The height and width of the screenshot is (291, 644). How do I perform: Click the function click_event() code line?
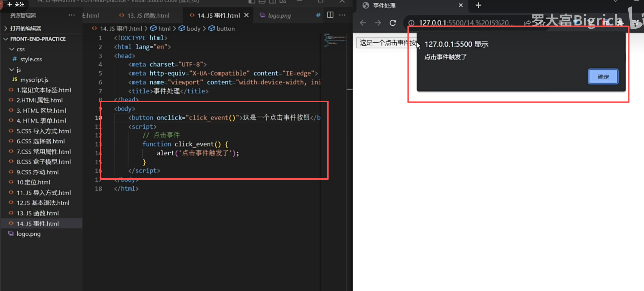coord(185,144)
